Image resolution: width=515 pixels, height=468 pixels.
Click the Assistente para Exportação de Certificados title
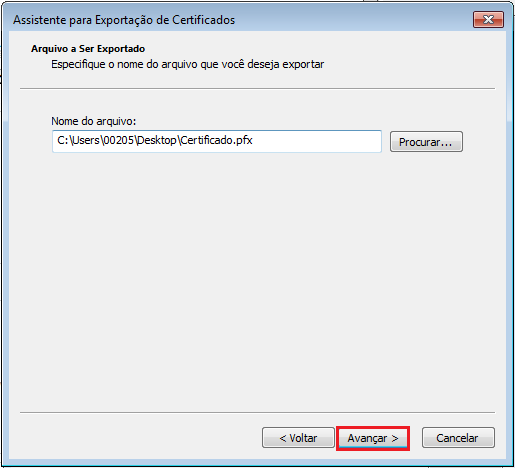124,20
